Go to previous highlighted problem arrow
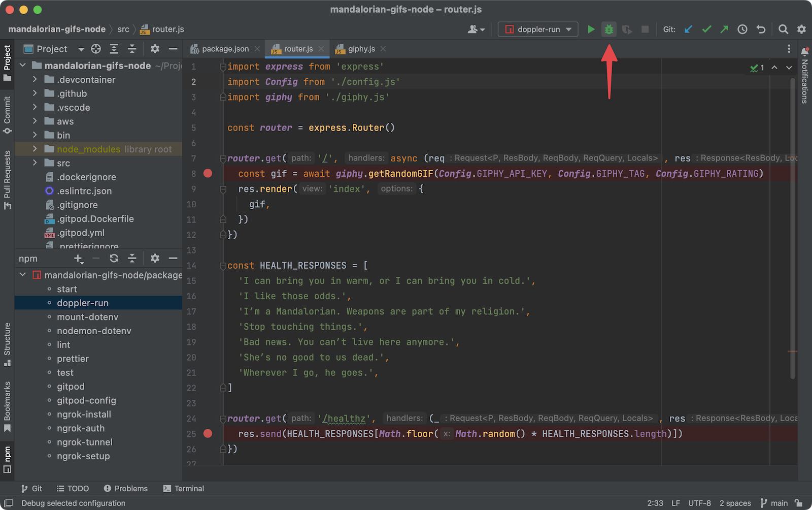Image resolution: width=812 pixels, height=510 pixels. click(x=774, y=68)
